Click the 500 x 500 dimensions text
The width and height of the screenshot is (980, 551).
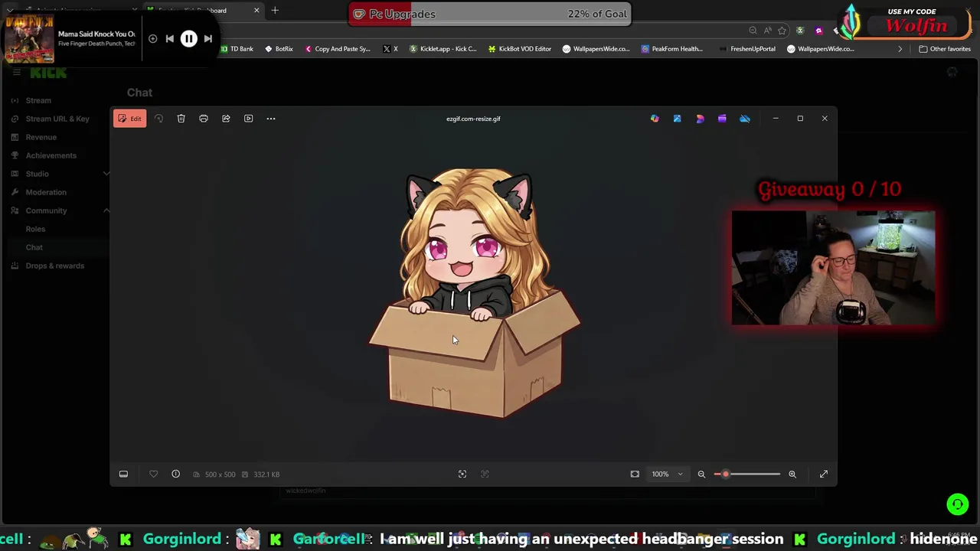point(220,474)
